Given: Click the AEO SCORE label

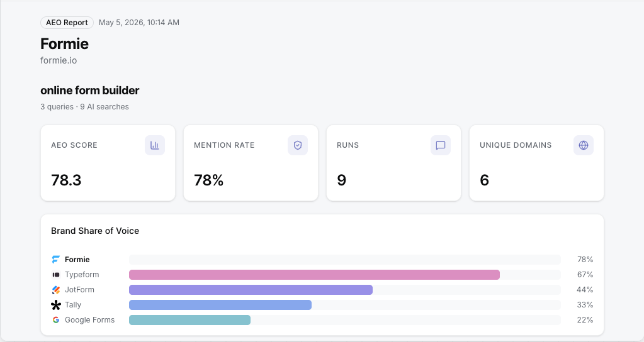Looking at the screenshot, I should click(x=74, y=145).
